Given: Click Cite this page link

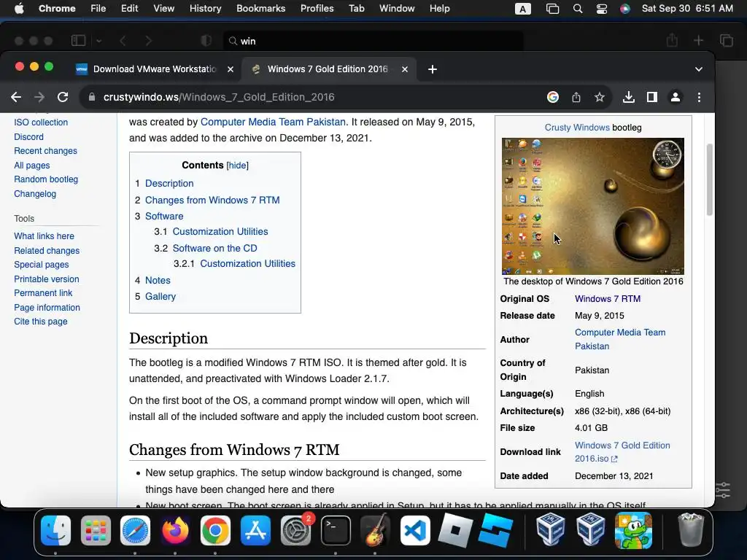Looking at the screenshot, I should click(x=41, y=322).
